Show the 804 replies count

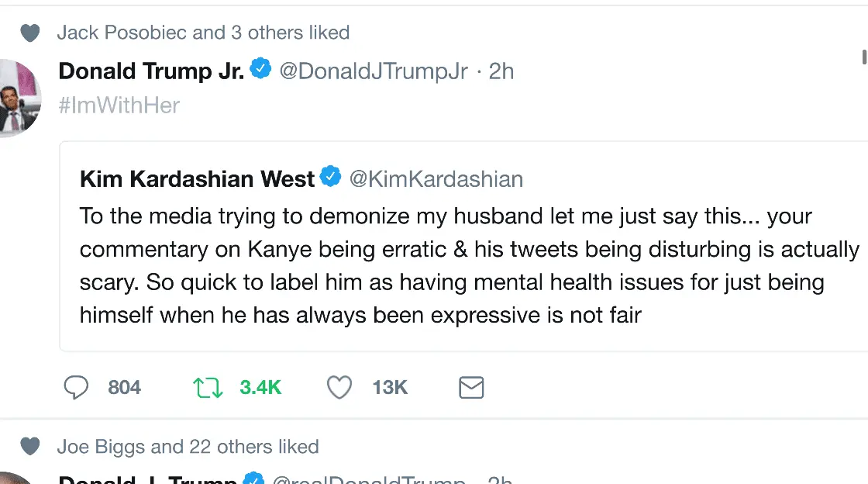125,387
